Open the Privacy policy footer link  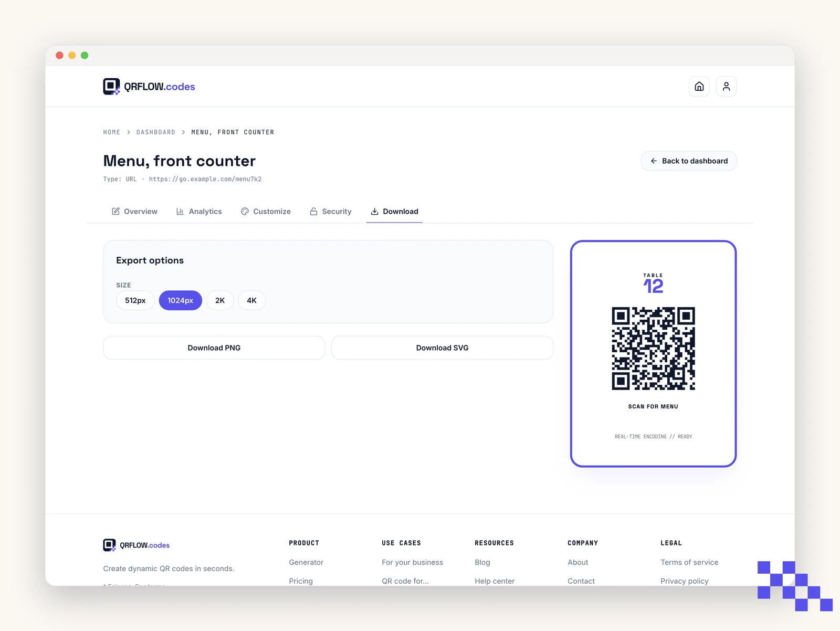pos(685,581)
